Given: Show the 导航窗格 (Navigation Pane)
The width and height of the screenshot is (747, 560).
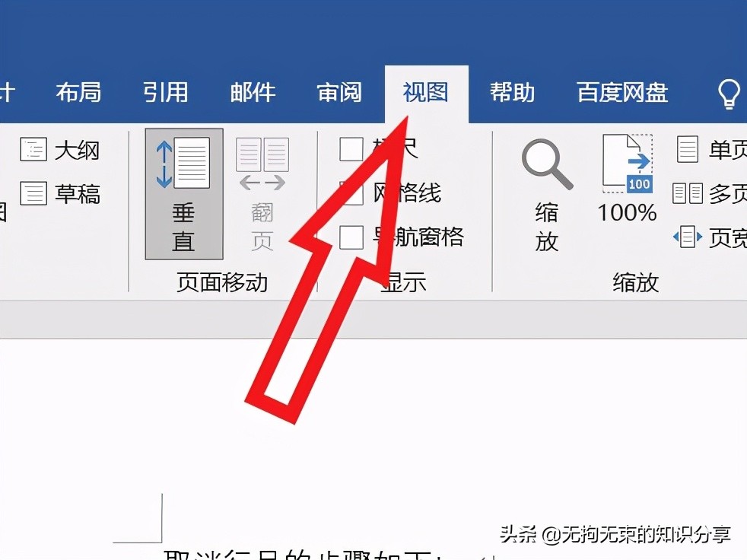Looking at the screenshot, I should tap(351, 237).
